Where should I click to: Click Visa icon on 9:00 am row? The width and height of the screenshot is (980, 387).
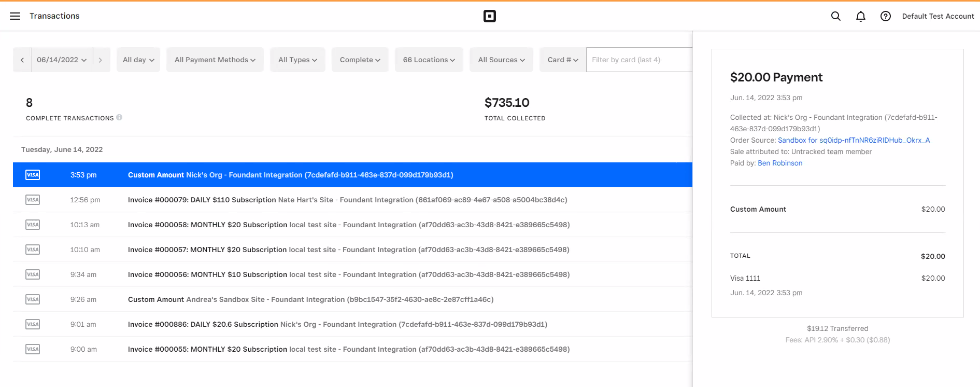[x=33, y=349]
